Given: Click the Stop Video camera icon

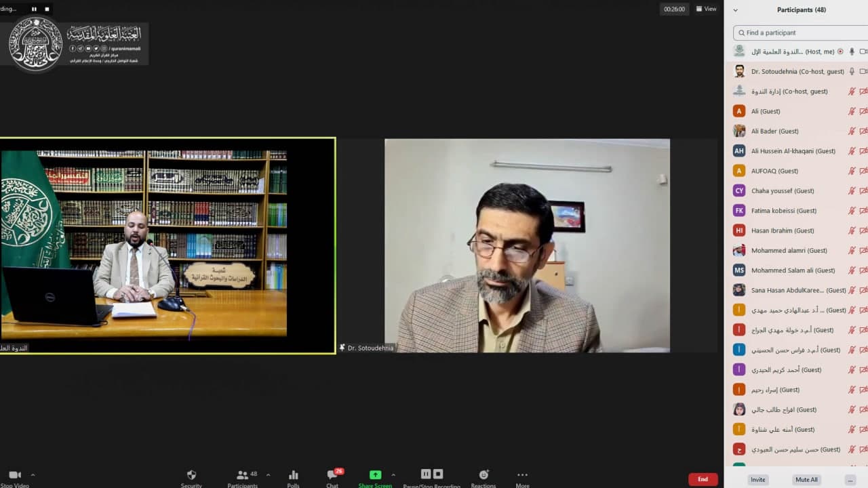Looking at the screenshot, I should (15, 475).
